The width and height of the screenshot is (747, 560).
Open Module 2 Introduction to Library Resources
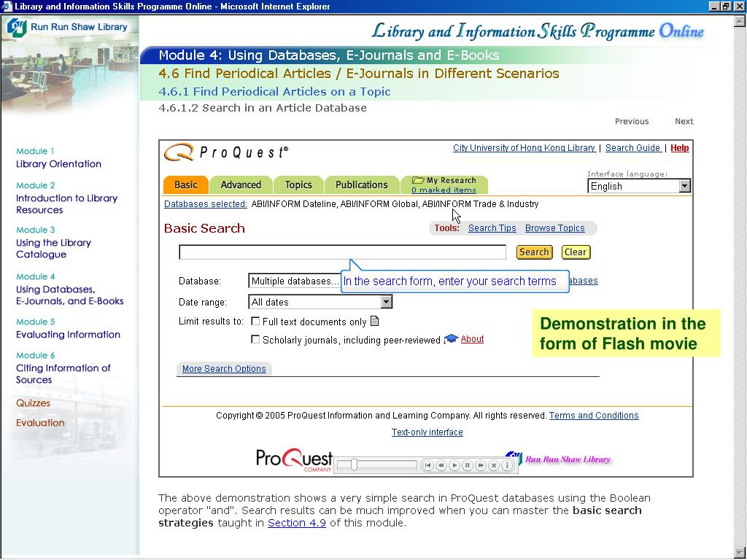tap(66, 198)
